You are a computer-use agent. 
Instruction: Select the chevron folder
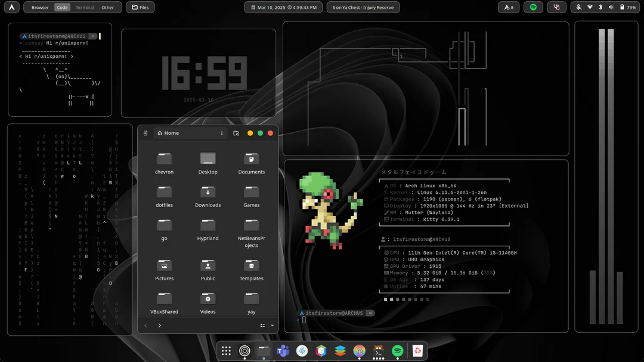165,163
